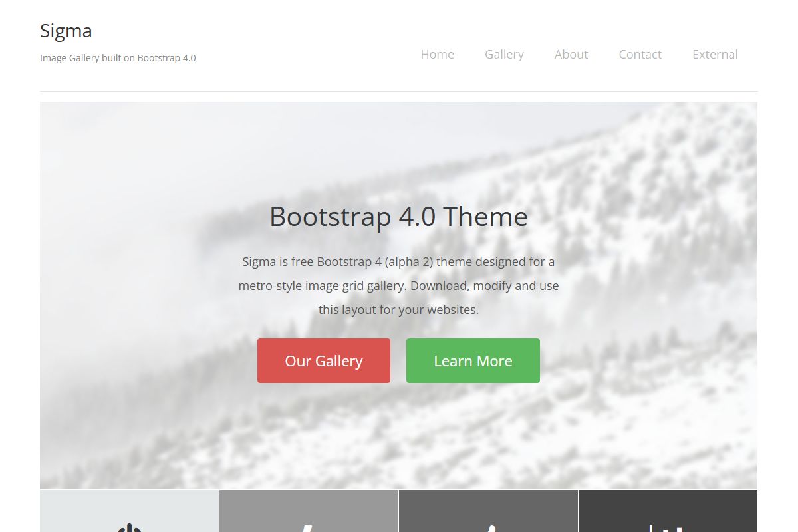Viewport: 798px width, 532px height.
Task: Click the Sigma site title
Action: pyautogui.click(x=66, y=31)
